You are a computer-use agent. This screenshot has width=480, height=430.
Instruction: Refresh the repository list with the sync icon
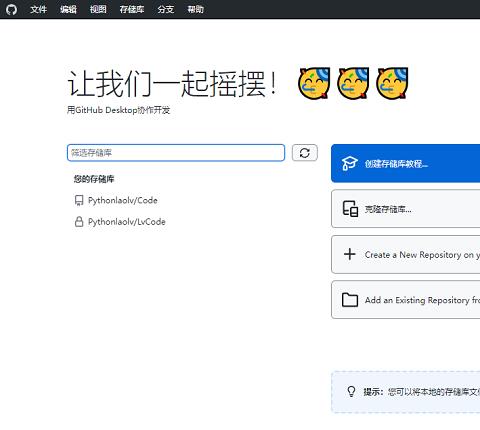point(305,153)
